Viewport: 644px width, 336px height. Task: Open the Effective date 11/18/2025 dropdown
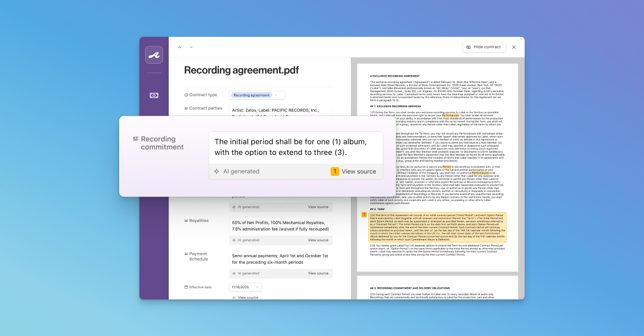tap(245, 287)
